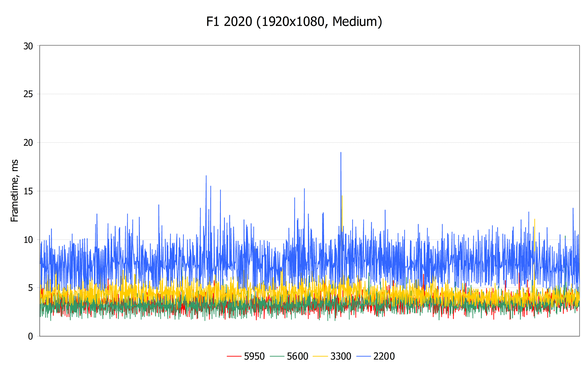Click the 10 y-axis label

click(28, 240)
